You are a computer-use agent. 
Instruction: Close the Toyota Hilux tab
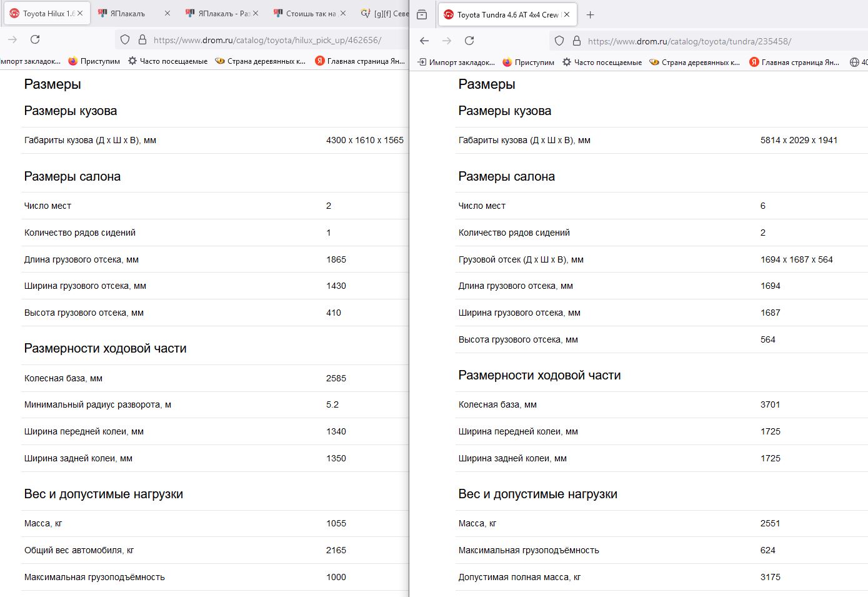[80, 13]
